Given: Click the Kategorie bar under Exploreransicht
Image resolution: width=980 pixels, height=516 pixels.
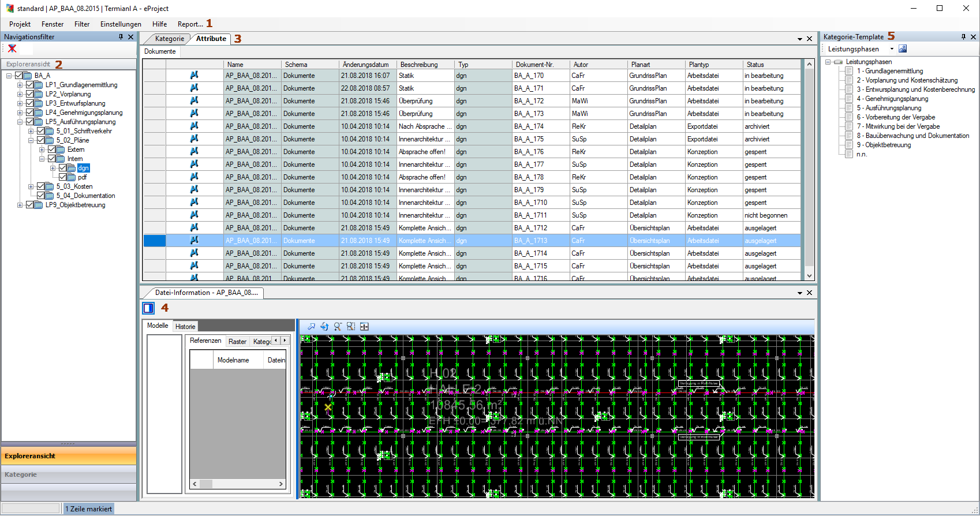Looking at the screenshot, I should [x=69, y=474].
